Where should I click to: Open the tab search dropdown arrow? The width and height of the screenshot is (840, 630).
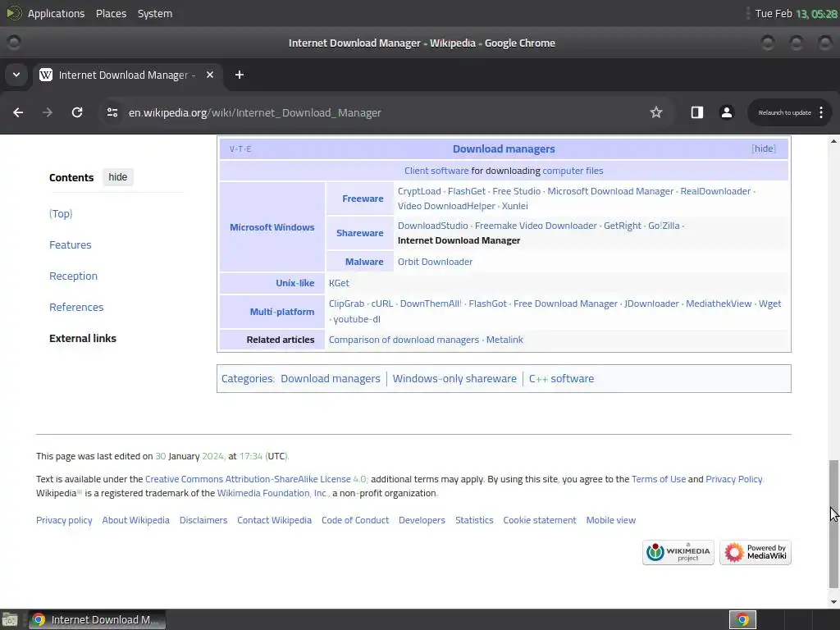coord(16,75)
